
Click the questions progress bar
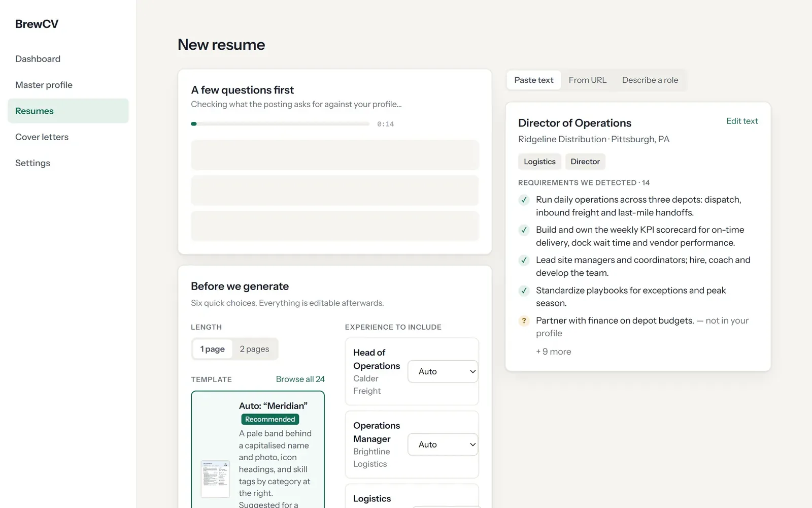tap(280, 124)
